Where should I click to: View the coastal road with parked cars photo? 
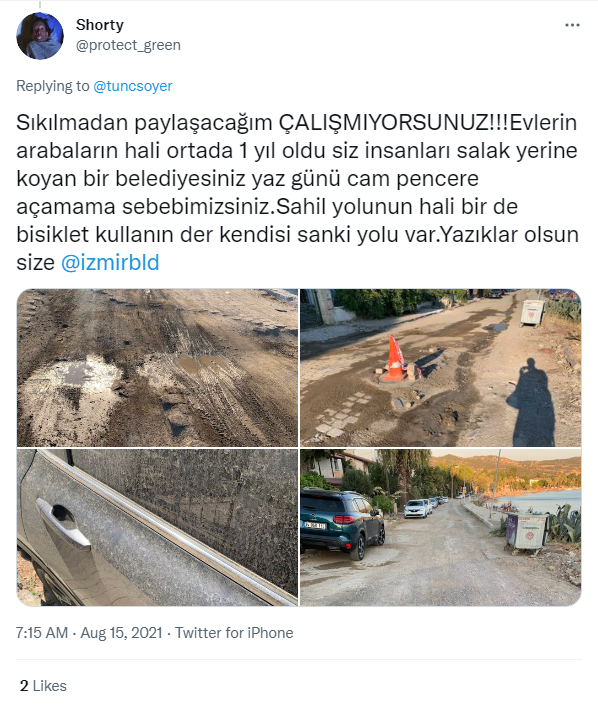[x=440, y=528]
